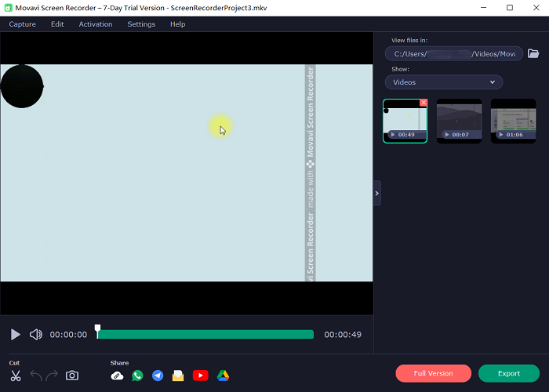Viewport: 549px width, 392px height.
Task: Share the video to WhatsApp
Action: click(137, 376)
